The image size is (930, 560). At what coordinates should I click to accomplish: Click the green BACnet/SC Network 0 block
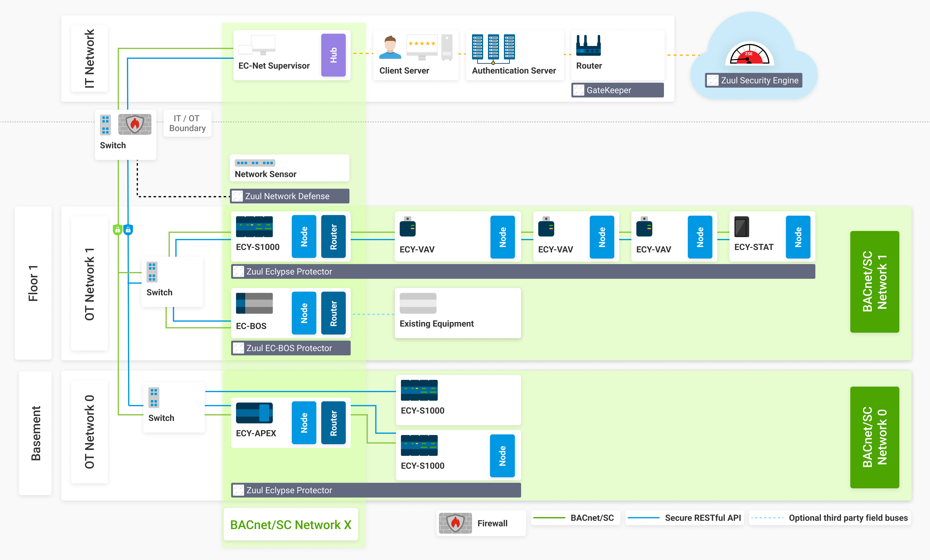click(x=875, y=437)
